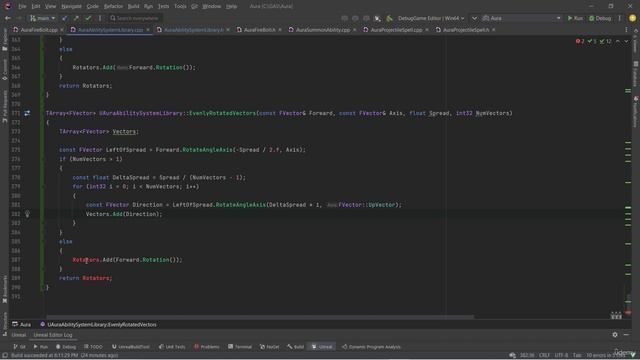This screenshot has width=640, height=360.
Task: Click the tool windows quick access icon bottom-left
Action: [5, 355]
